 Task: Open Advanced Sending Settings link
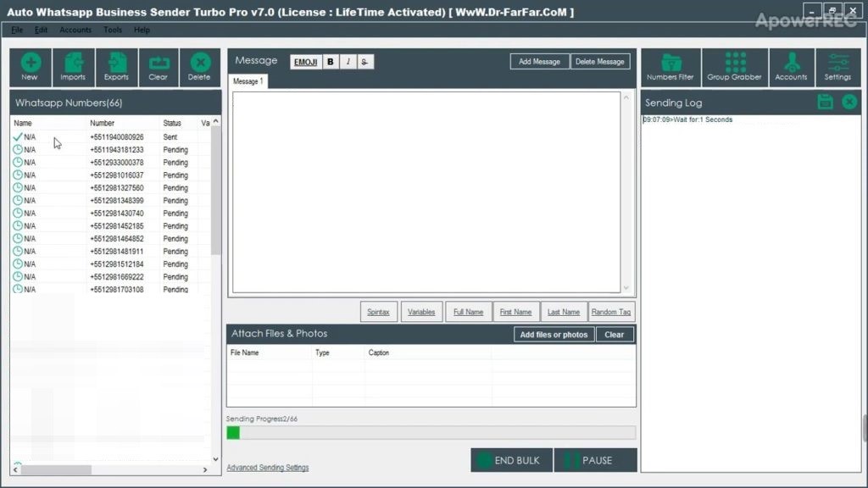coord(267,468)
